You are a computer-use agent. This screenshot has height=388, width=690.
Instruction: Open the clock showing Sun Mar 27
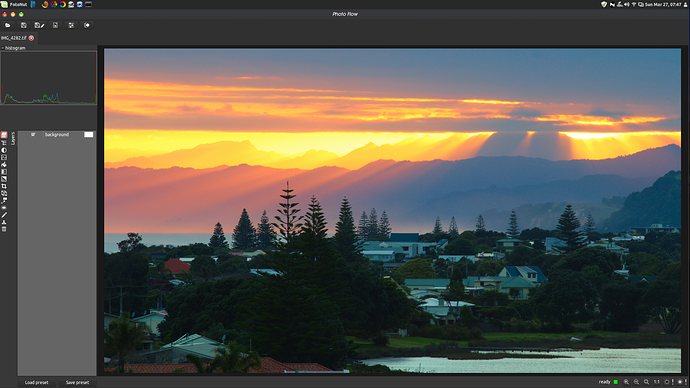point(663,4)
